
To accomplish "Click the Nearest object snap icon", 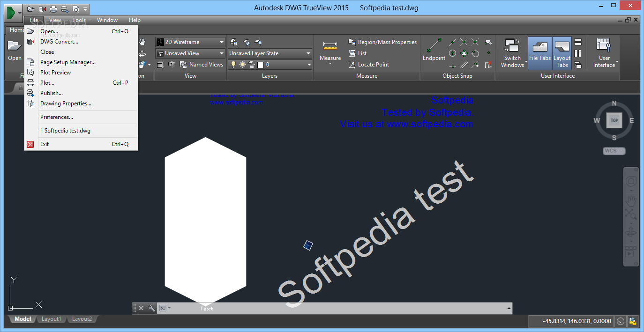I will (x=475, y=65).
